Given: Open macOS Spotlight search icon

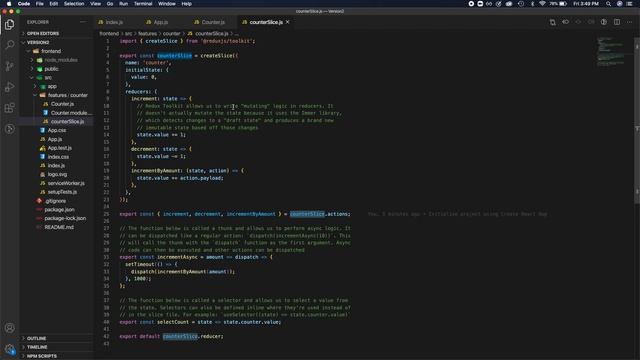Looking at the screenshot, I should coord(608,4).
